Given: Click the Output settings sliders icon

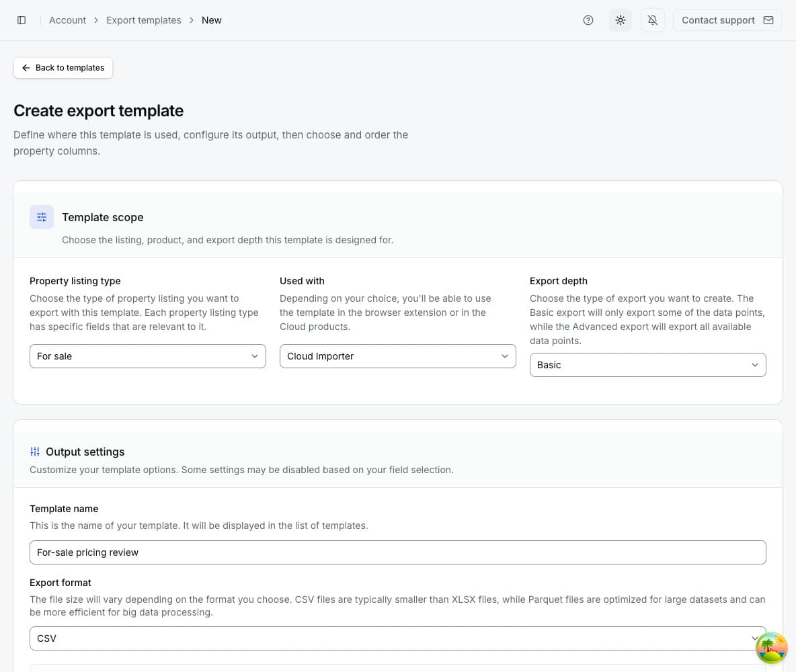Looking at the screenshot, I should tap(35, 452).
